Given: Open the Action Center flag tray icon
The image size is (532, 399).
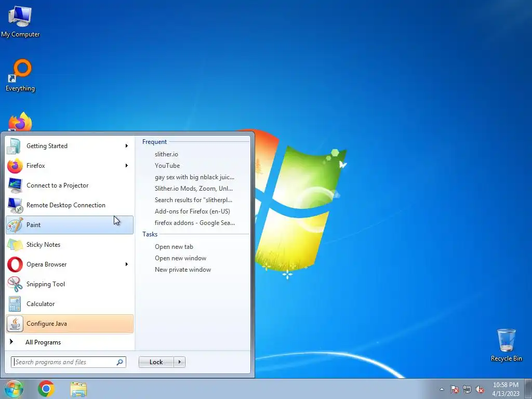Looking at the screenshot, I should (455, 389).
